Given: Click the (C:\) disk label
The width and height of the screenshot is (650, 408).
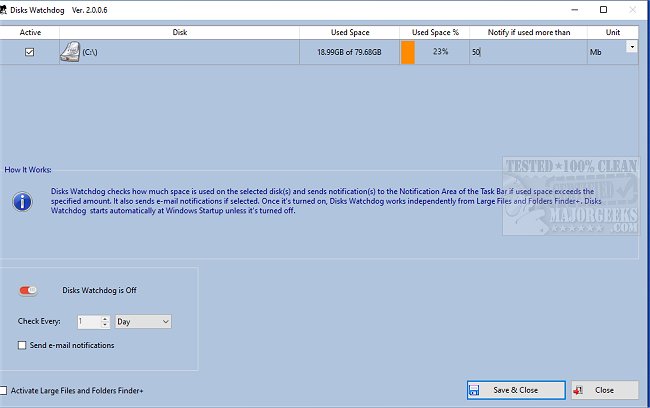Looking at the screenshot, I should (x=90, y=52).
